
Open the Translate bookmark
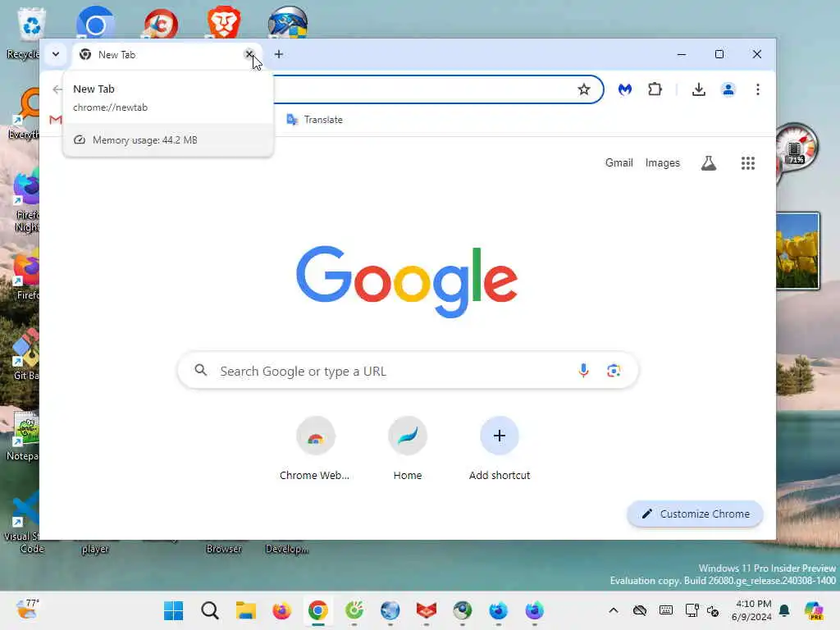coord(314,120)
